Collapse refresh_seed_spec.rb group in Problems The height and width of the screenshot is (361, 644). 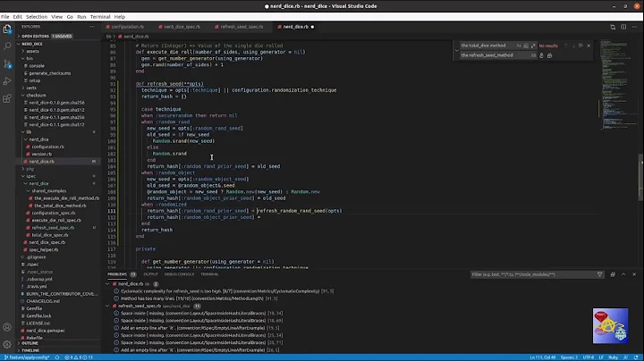coord(107,306)
